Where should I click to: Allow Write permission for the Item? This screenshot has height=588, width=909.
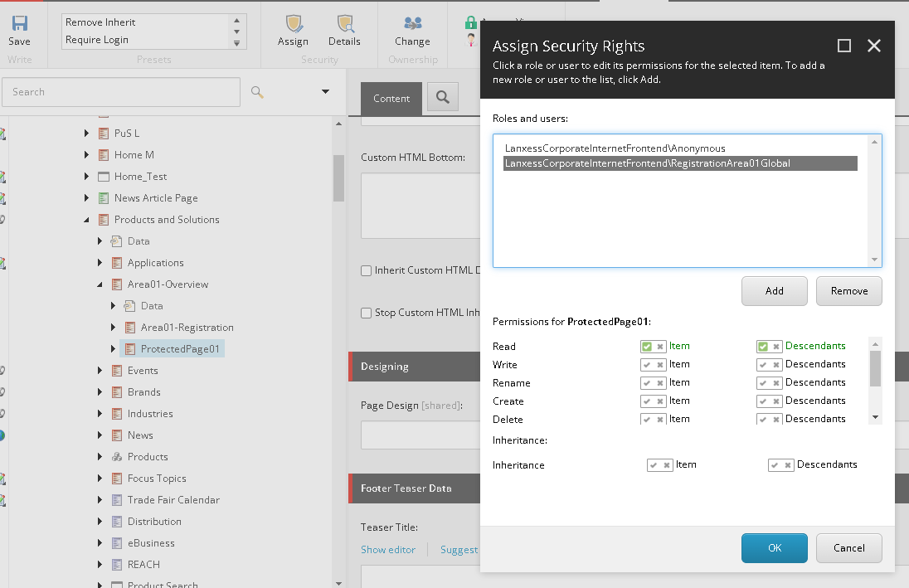(646, 365)
